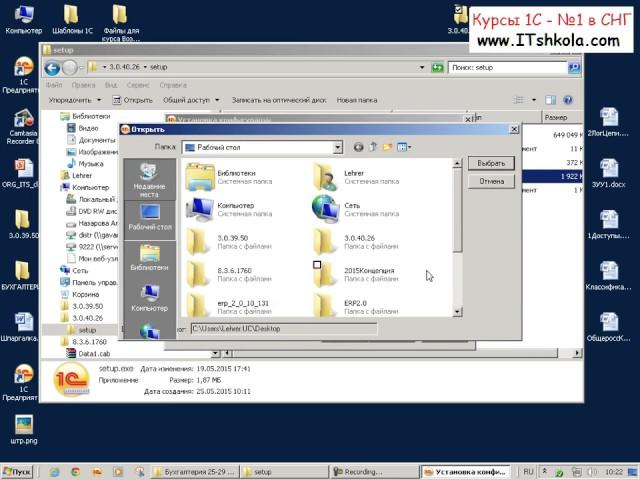The height and width of the screenshot is (480, 640).
Task: Open the Справка menu in Explorer
Action: tap(173, 85)
